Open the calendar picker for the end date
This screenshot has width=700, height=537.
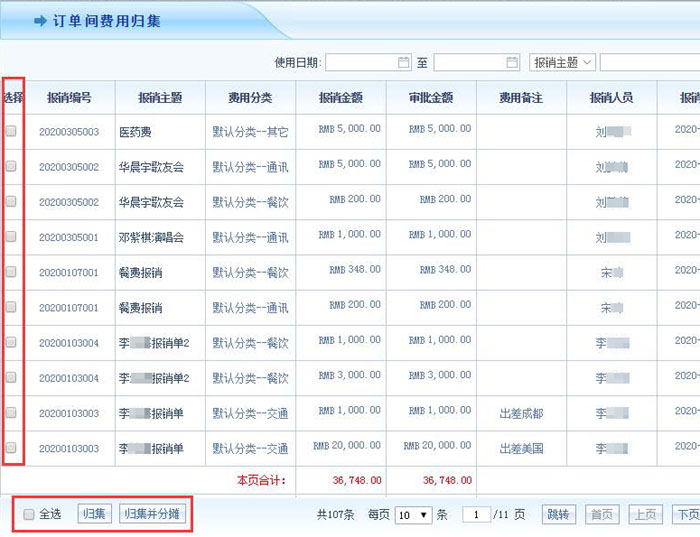tap(512, 63)
